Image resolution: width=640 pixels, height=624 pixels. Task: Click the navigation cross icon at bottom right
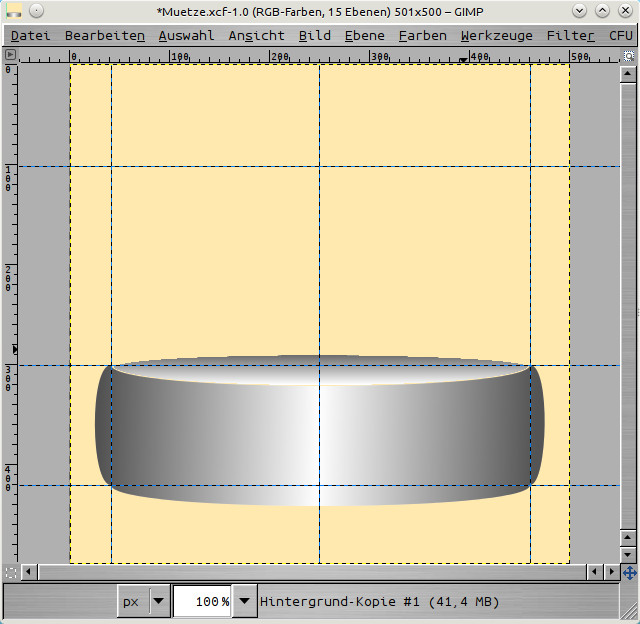tap(630, 573)
